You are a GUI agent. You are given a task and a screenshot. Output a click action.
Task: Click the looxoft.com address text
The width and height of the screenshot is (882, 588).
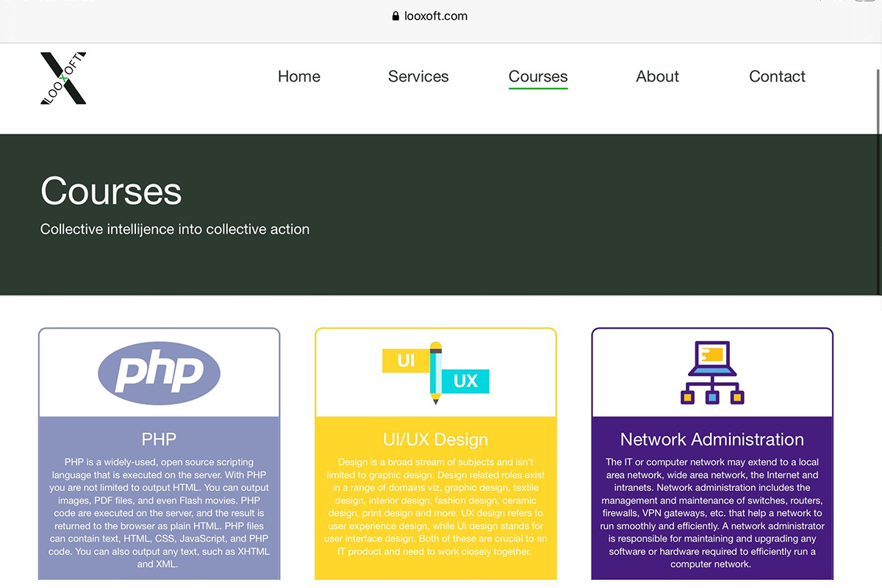436,16
